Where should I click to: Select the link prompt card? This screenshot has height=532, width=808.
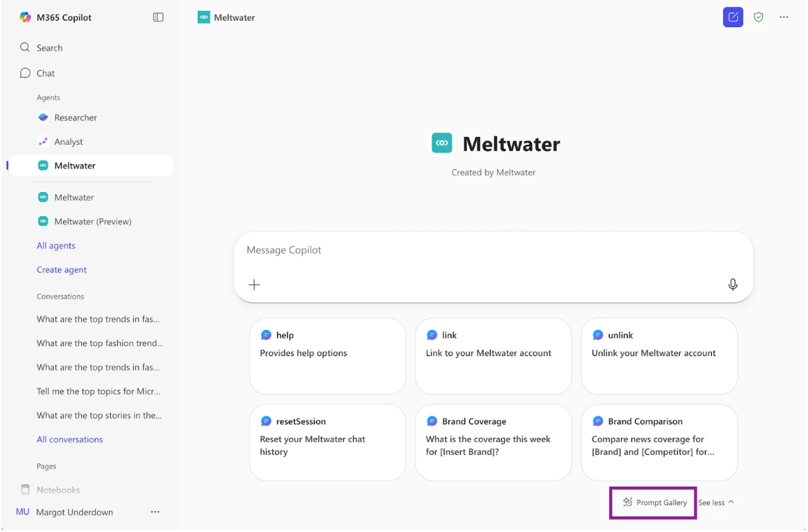coord(494,356)
